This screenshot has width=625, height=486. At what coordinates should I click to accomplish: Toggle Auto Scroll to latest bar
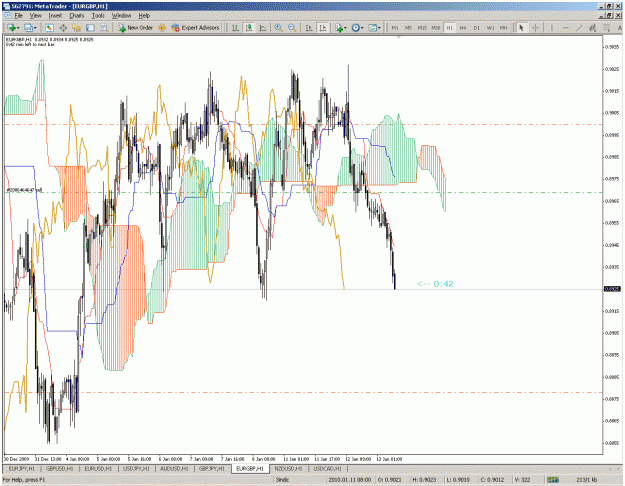click(309, 28)
